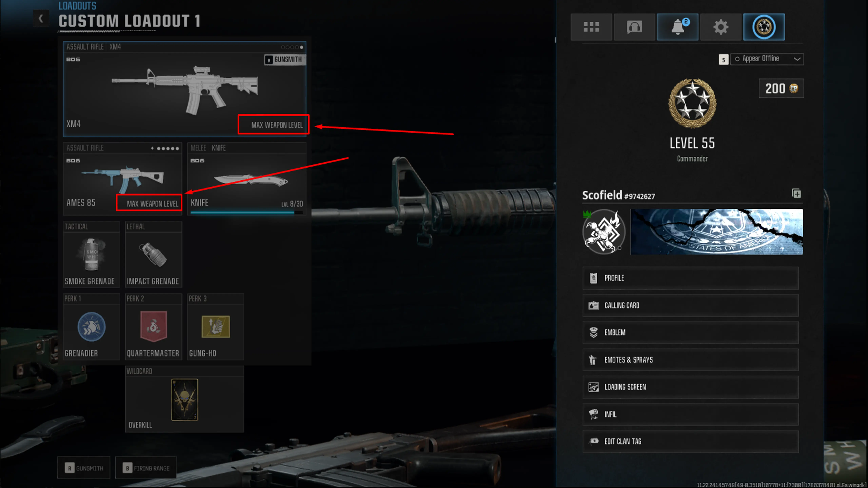The image size is (868, 488).
Task: Open the notifications bell icon
Action: click(677, 27)
